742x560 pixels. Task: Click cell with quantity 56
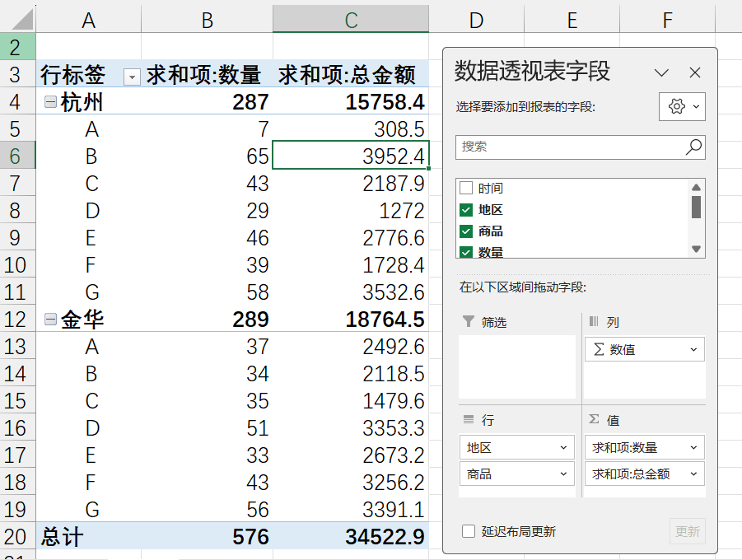click(x=208, y=510)
